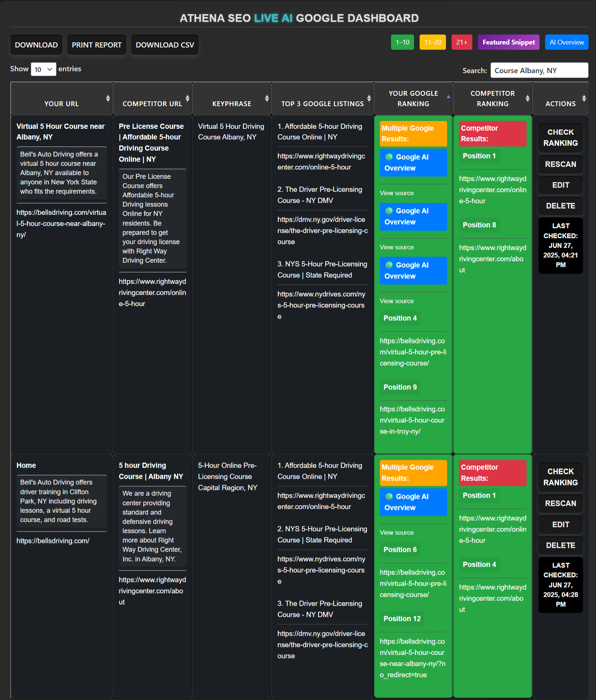Click Multiple Google Results label in first row
Viewport: 596px width, 700px height.
(x=413, y=134)
